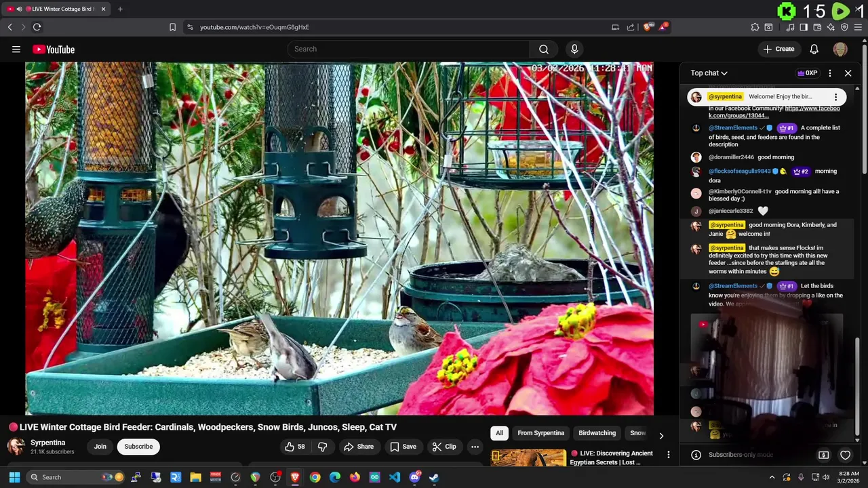Screen dimensions: 868x488
Task: Select the All filter chip
Action: 499,433
